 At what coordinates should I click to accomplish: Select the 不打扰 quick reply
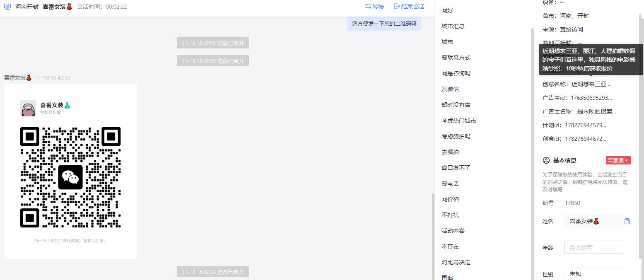pos(450,215)
